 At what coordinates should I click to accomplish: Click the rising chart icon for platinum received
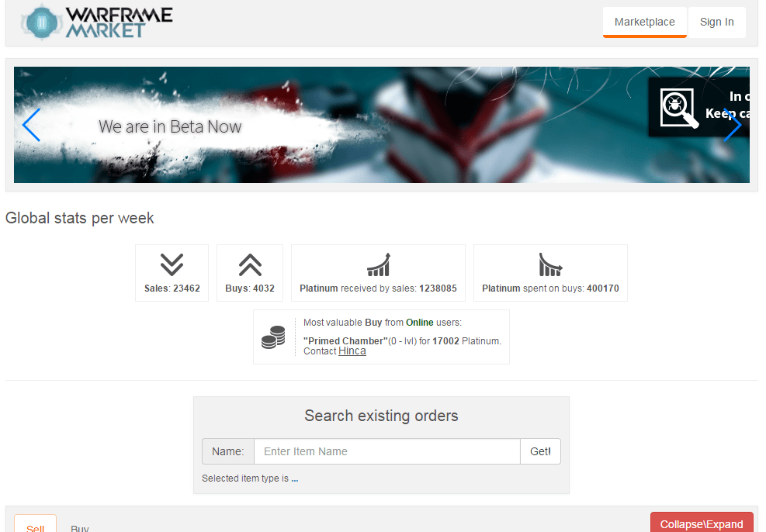click(379, 264)
